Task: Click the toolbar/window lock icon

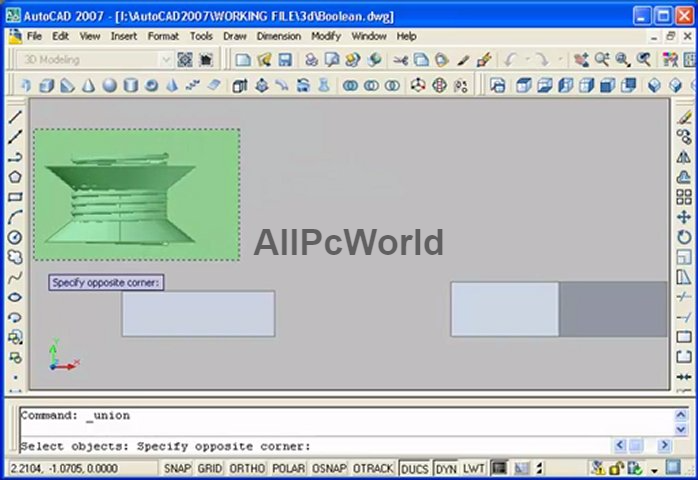Action: pos(616,468)
